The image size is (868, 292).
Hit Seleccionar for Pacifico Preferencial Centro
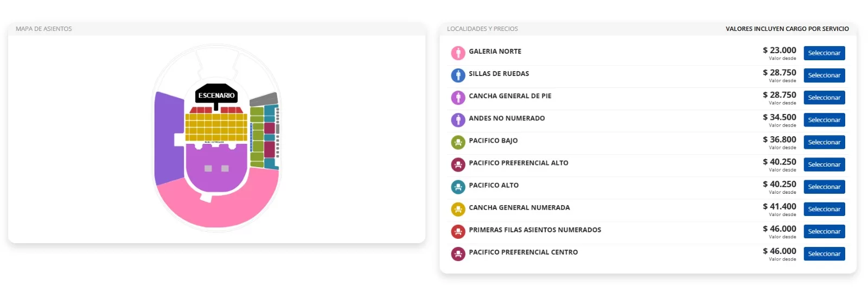click(x=824, y=254)
